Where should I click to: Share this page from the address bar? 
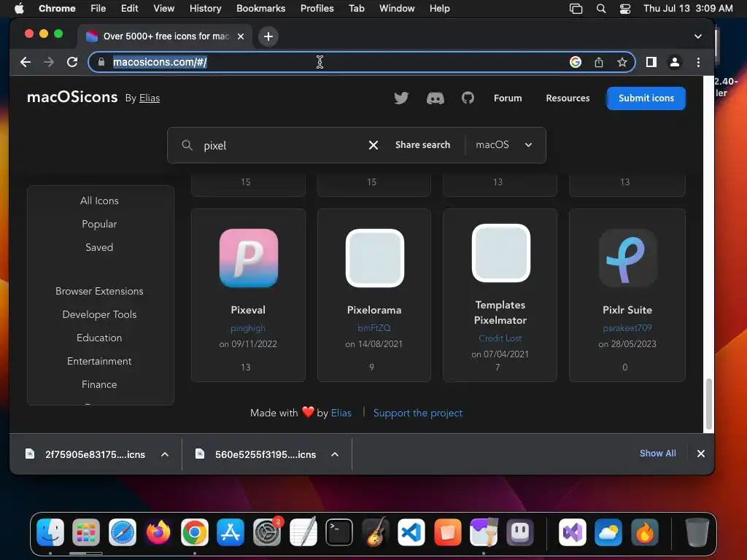coord(599,62)
